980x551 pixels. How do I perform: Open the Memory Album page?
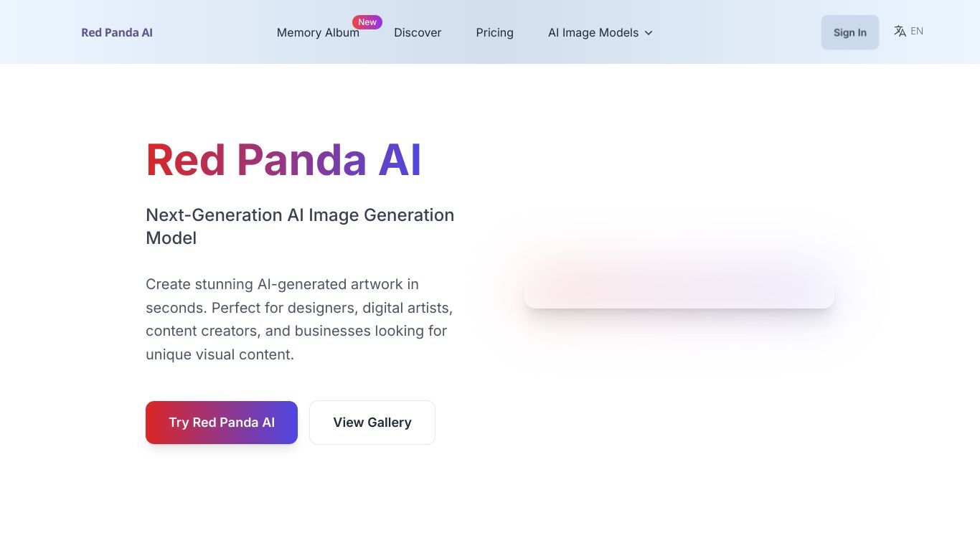click(318, 32)
